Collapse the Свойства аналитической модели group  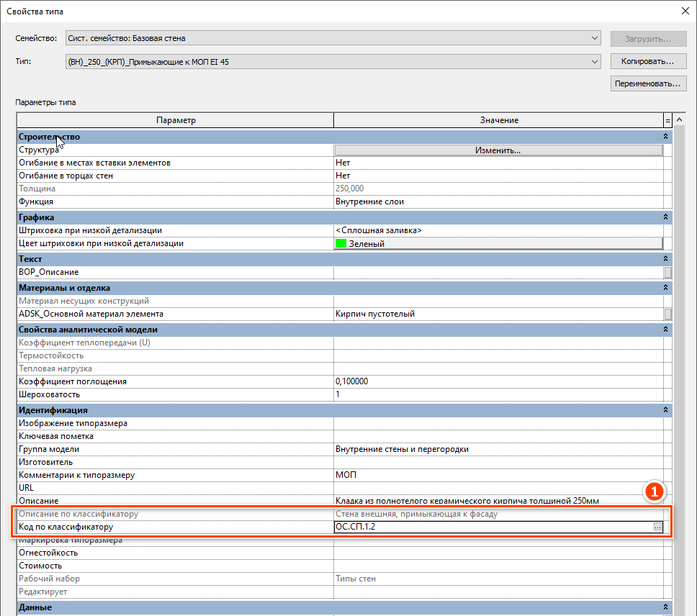(666, 330)
